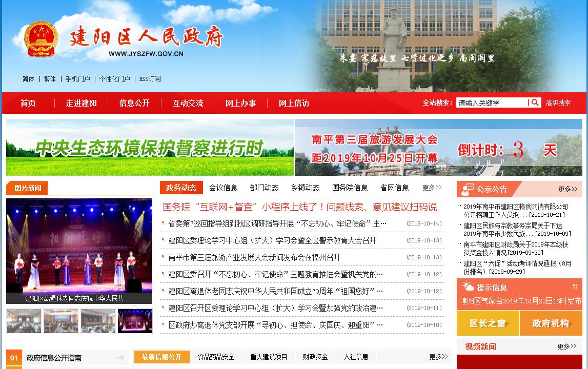Viewport: 588px width, 369px height.
Task: Click the 公示公告 announcement icon
Action: (467, 189)
